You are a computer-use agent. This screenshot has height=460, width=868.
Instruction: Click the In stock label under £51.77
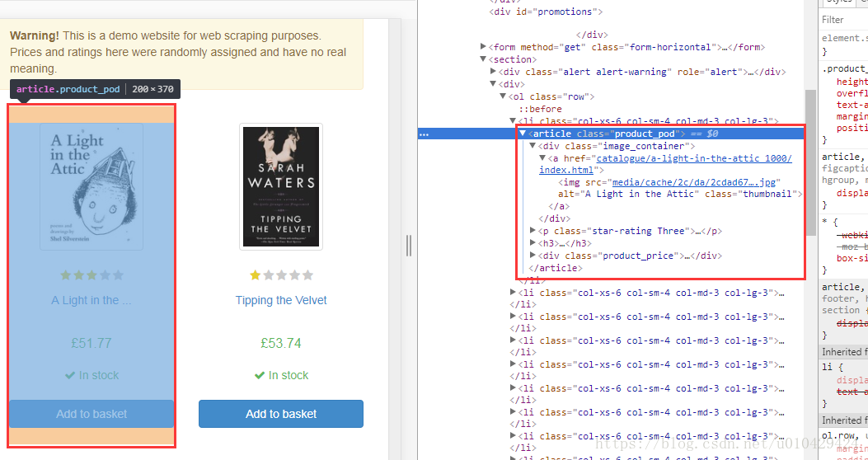click(99, 375)
